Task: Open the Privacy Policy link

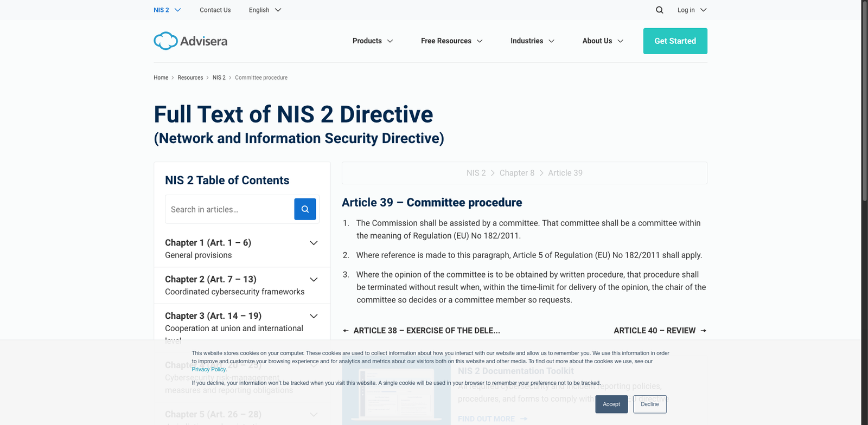Action: (208, 370)
